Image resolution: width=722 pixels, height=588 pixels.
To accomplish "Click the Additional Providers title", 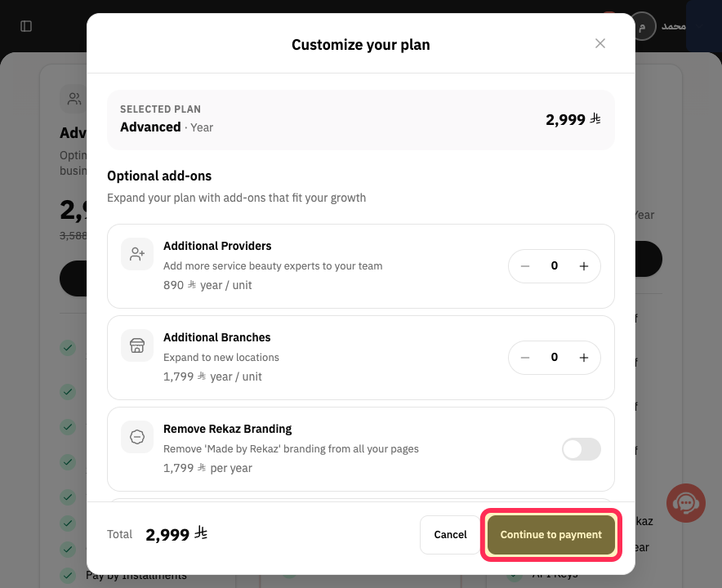I will [x=217, y=246].
